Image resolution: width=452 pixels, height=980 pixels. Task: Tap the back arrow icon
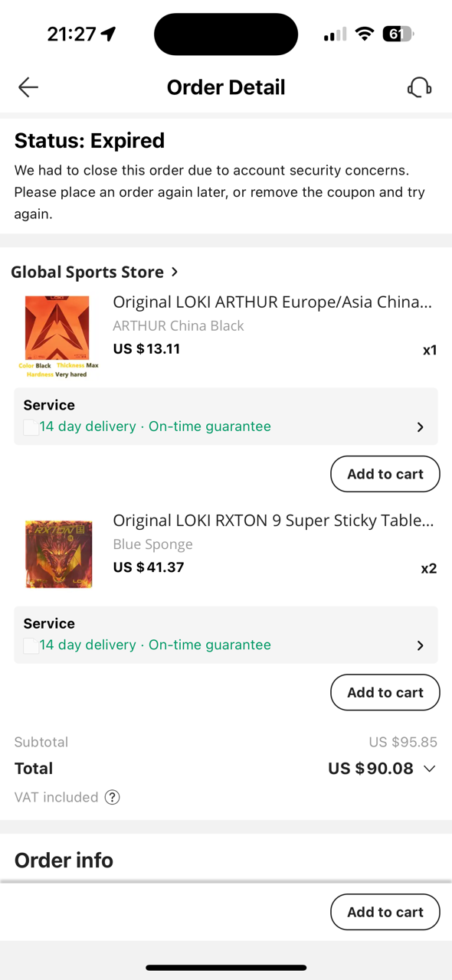pos(28,87)
